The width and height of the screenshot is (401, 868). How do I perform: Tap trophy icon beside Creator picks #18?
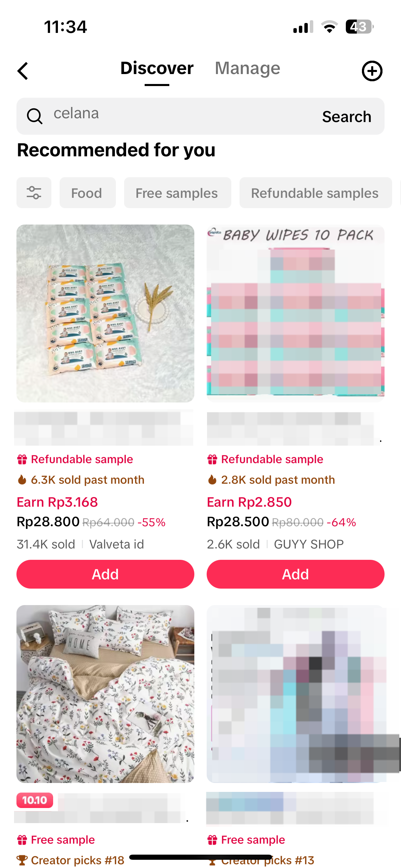22,860
